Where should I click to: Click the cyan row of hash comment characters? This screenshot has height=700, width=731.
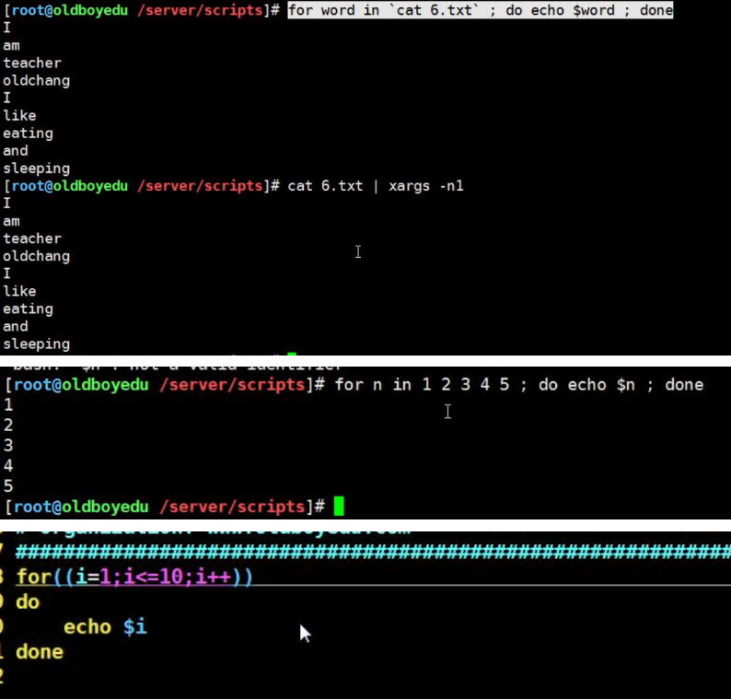373,552
